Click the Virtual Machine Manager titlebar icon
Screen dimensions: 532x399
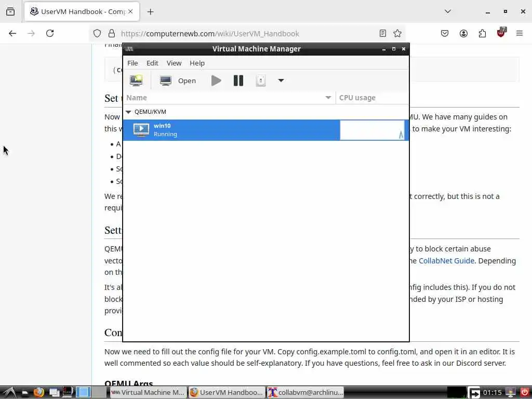tap(129, 49)
